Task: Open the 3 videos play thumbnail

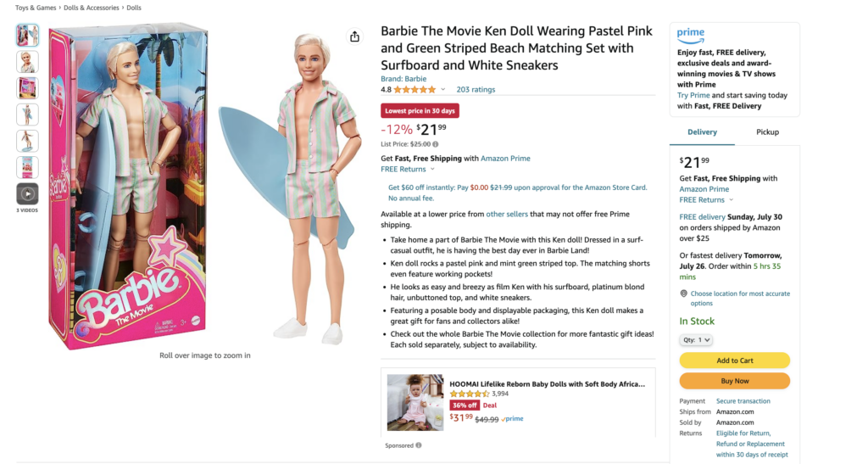Action: tap(27, 193)
